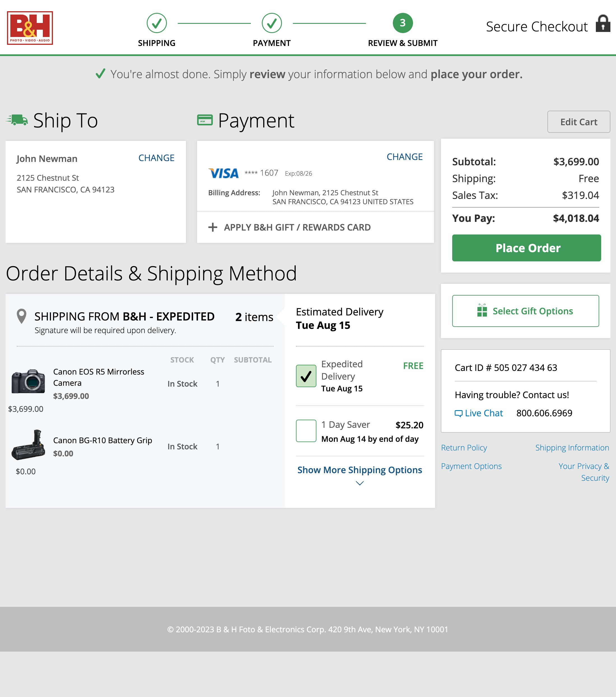Select the SHIPPING checkout step

(x=157, y=43)
